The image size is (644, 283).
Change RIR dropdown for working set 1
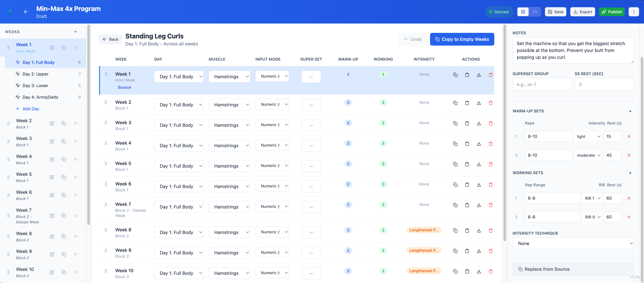click(592, 198)
